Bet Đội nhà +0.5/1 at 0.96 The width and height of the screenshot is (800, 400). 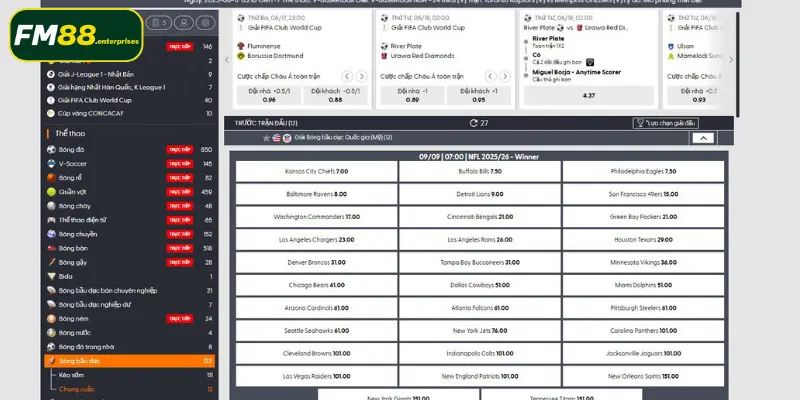point(269,95)
